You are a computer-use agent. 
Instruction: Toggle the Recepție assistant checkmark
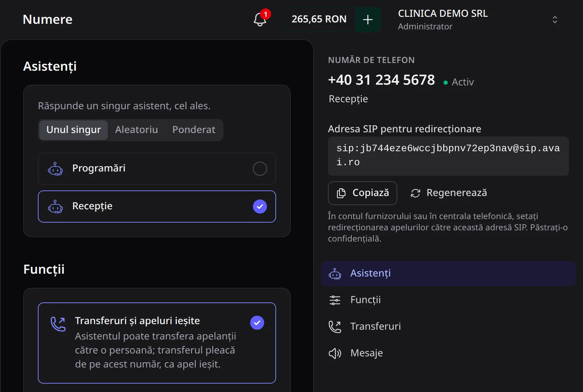tap(260, 206)
